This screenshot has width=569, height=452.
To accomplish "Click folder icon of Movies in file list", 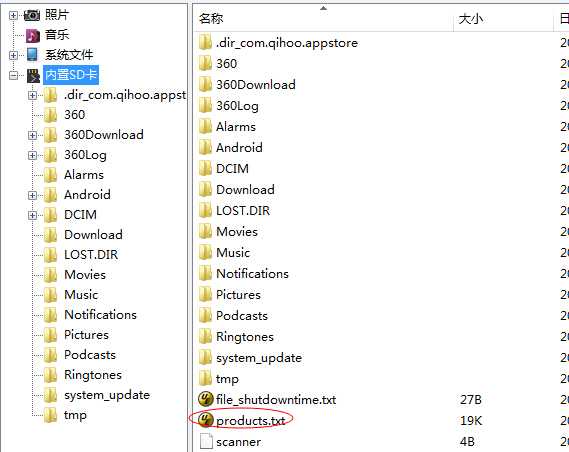I will click(205, 231).
